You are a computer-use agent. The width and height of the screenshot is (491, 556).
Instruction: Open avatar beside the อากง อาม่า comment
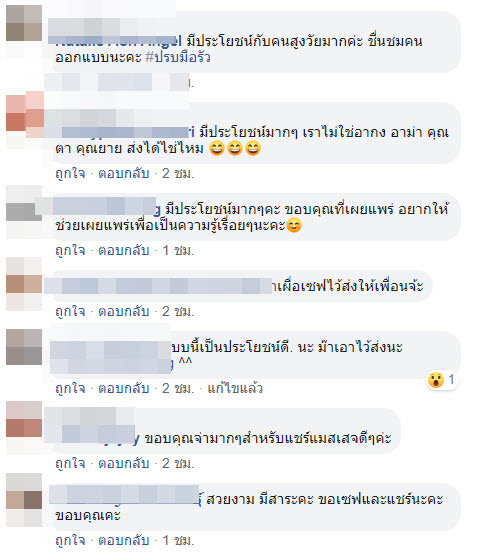(x=24, y=113)
